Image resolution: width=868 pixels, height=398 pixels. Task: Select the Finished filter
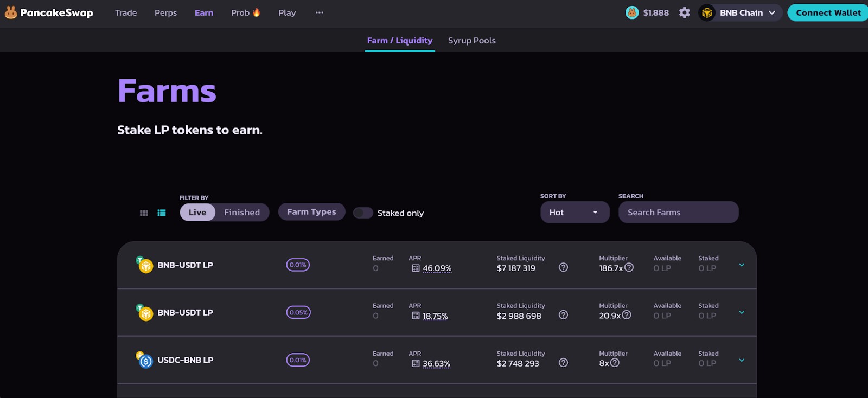click(242, 213)
